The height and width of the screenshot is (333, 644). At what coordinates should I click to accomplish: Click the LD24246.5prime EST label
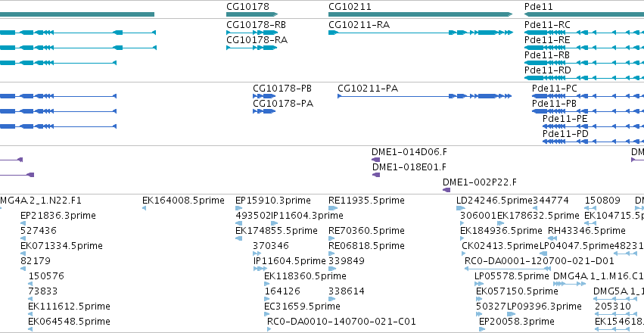[x=494, y=201]
